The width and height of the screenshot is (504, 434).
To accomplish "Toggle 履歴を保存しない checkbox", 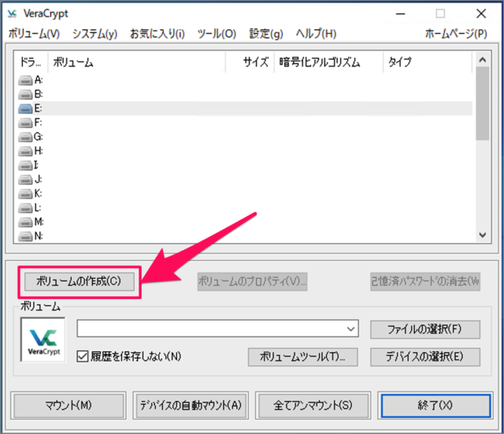I will point(83,356).
